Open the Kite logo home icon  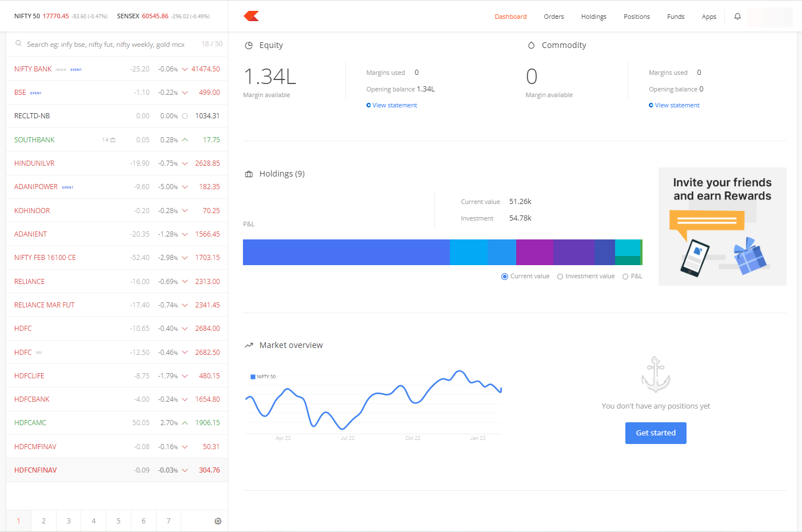point(250,16)
